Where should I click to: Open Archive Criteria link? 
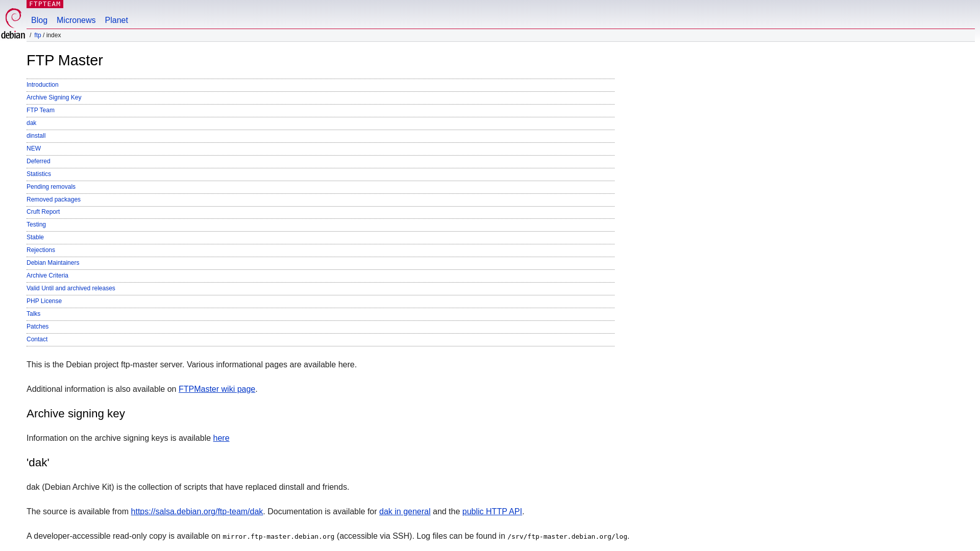pos(47,275)
